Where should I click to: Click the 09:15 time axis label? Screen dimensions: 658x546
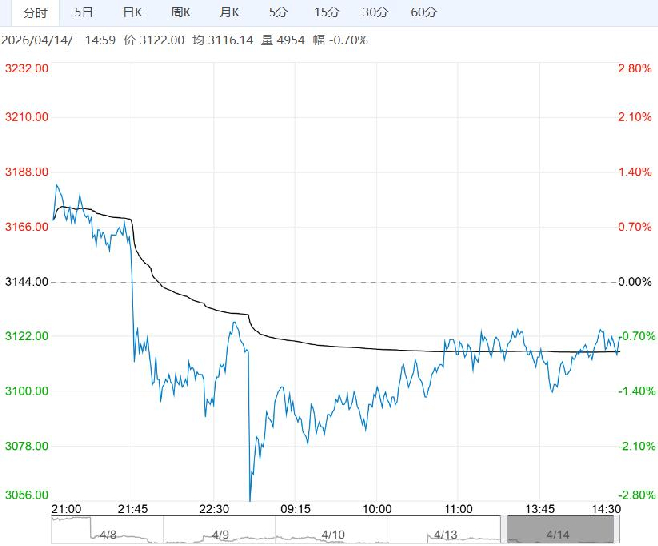pyautogui.click(x=294, y=509)
